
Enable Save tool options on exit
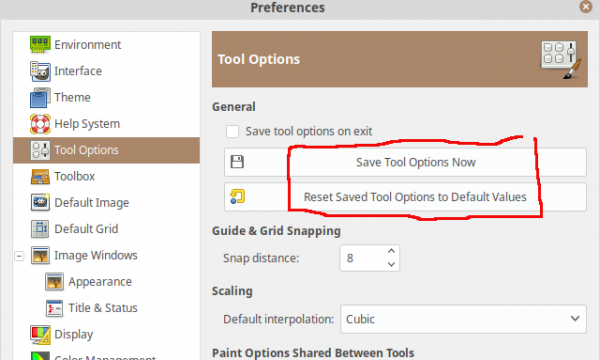[x=232, y=131]
